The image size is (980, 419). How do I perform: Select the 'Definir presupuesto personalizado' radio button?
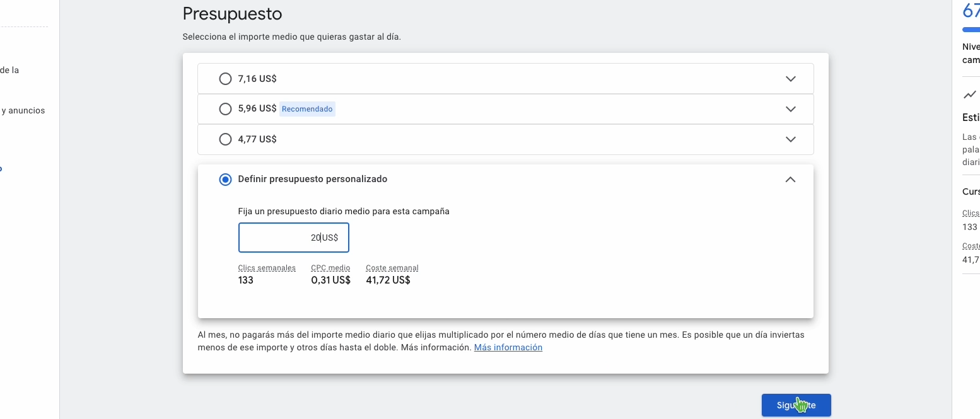pyautogui.click(x=225, y=180)
